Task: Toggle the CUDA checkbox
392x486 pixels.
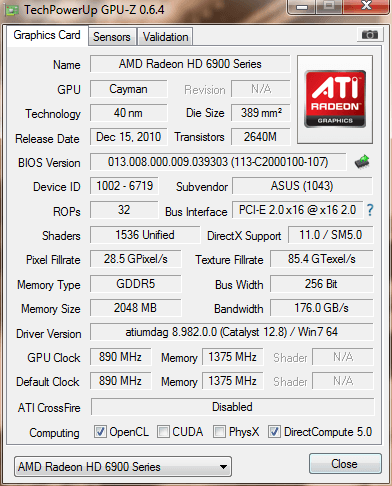Action: tap(163, 432)
